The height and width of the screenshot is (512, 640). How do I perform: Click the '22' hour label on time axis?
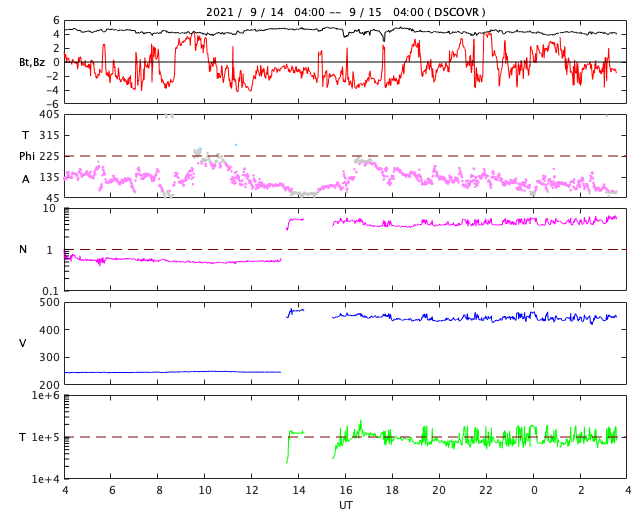[486, 490]
